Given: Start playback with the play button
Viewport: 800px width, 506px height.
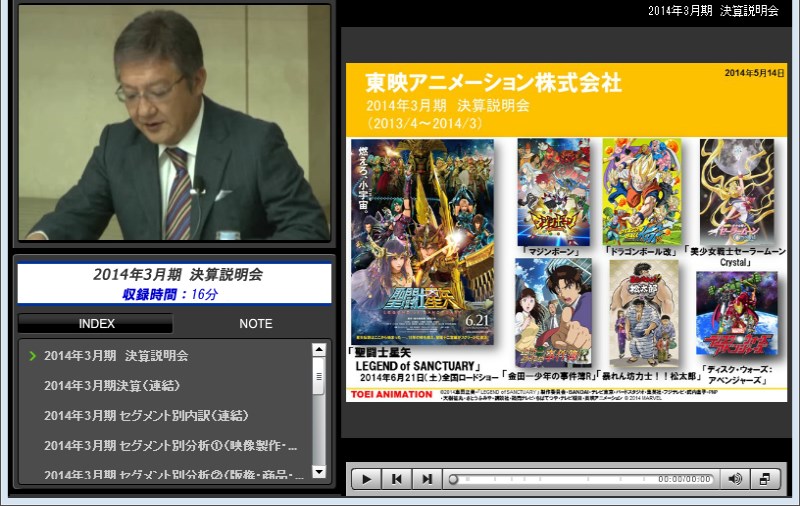Looking at the screenshot, I should coord(366,479).
